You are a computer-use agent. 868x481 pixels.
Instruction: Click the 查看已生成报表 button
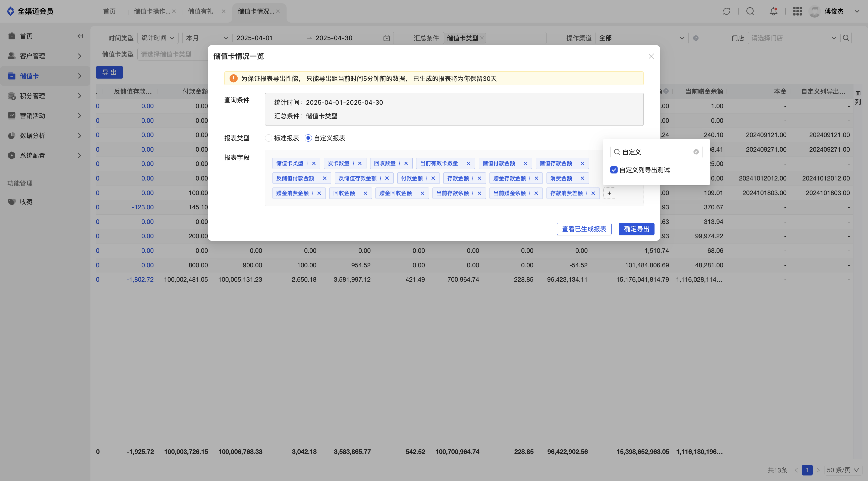point(584,229)
